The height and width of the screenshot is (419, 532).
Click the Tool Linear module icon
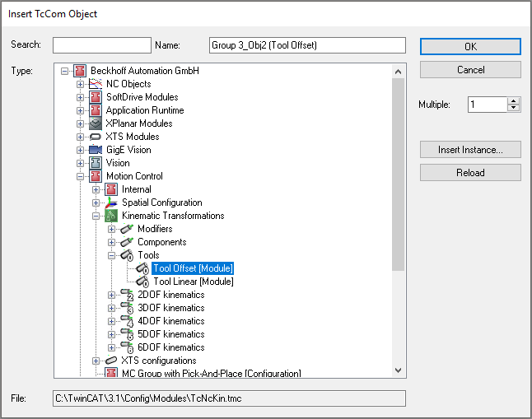point(142,282)
